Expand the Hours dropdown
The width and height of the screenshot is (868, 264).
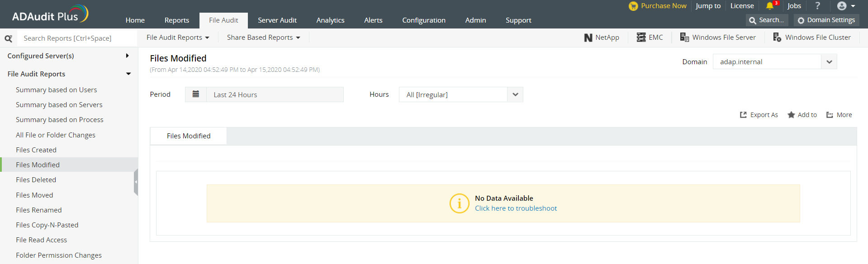(515, 94)
